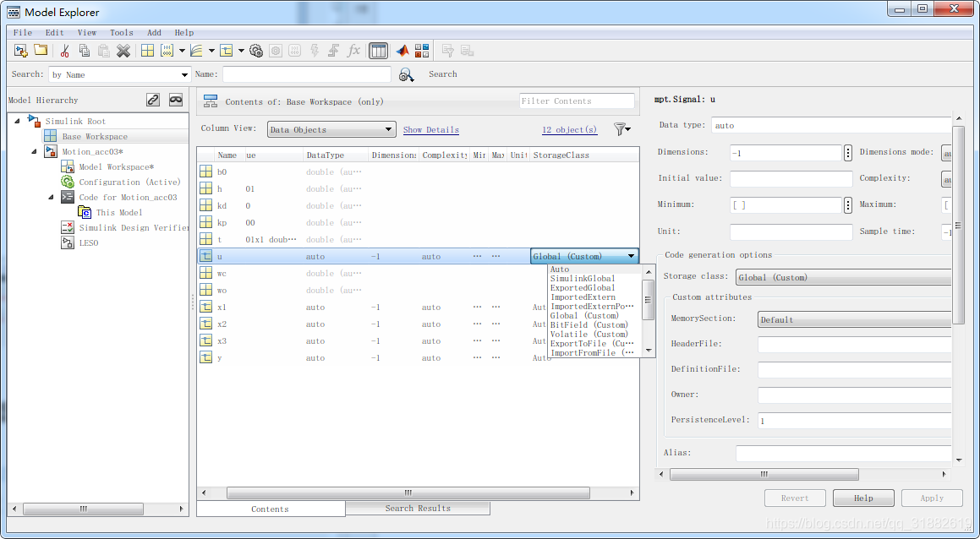The width and height of the screenshot is (980, 539).
Task: Switch to the Contents tab
Action: (x=270, y=509)
